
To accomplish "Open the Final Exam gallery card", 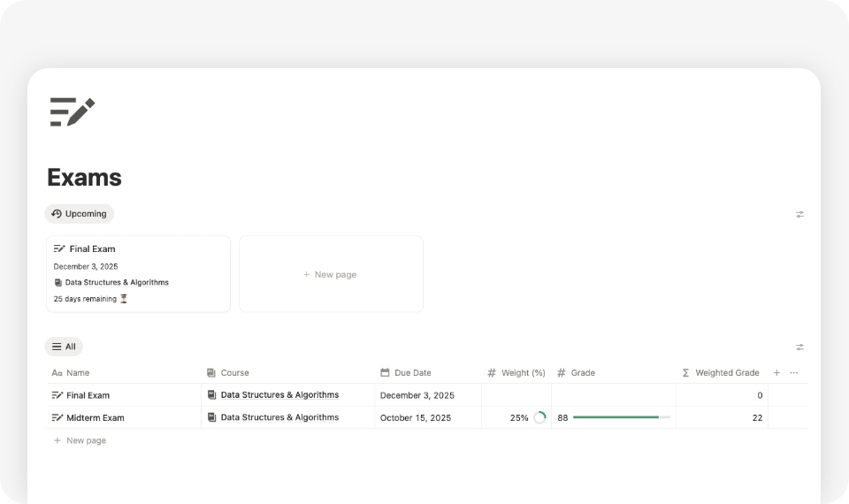I will click(139, 274).
